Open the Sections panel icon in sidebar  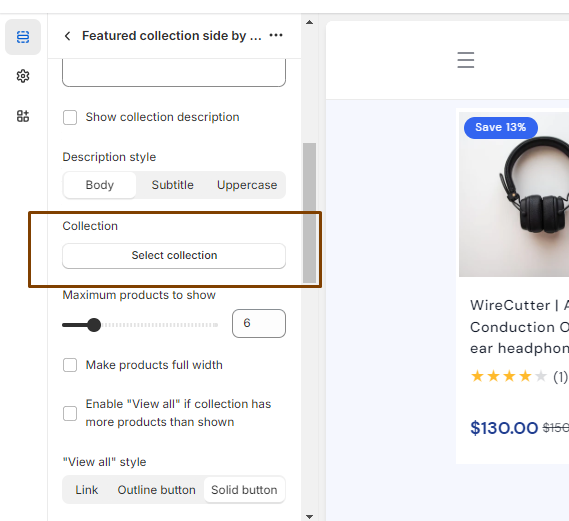coord(23,37)
